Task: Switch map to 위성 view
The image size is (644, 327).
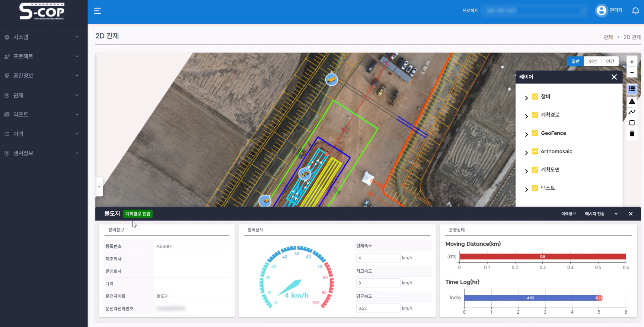Action: pyautogui.click(x=593, y=61)
